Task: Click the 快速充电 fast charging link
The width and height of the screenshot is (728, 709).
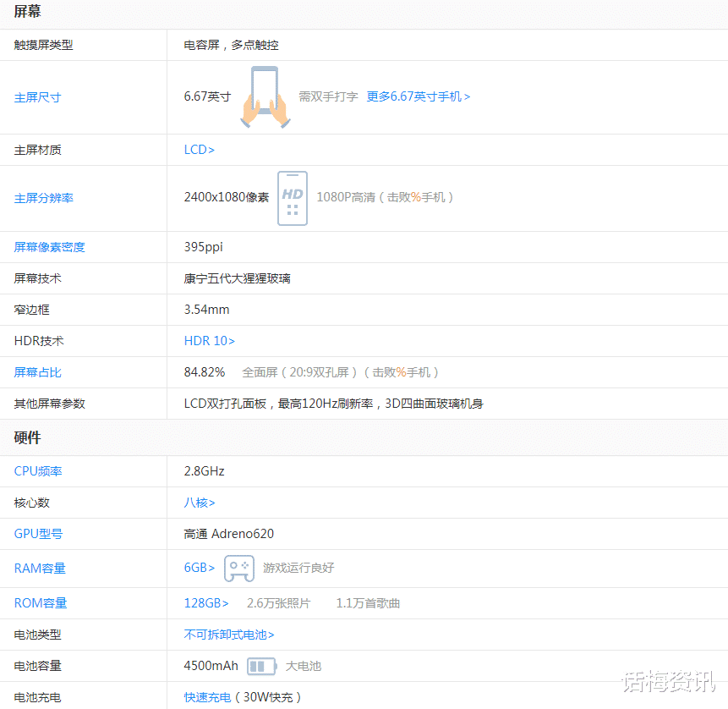Action: (x=207, y=697)
